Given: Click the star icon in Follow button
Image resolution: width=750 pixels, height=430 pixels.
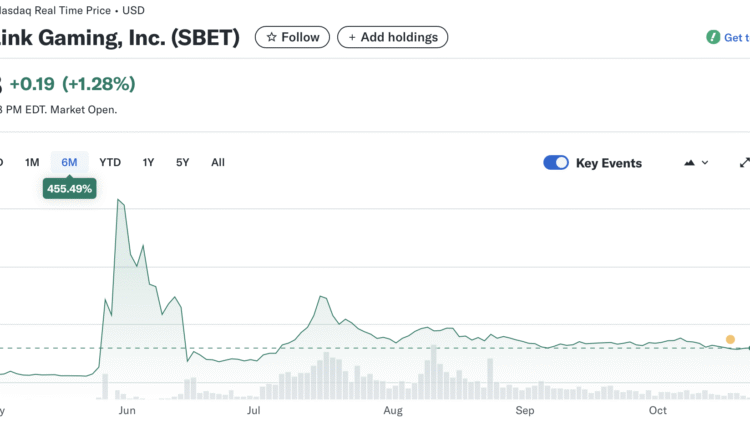Looking at the screenshot, I should [271, 37].
